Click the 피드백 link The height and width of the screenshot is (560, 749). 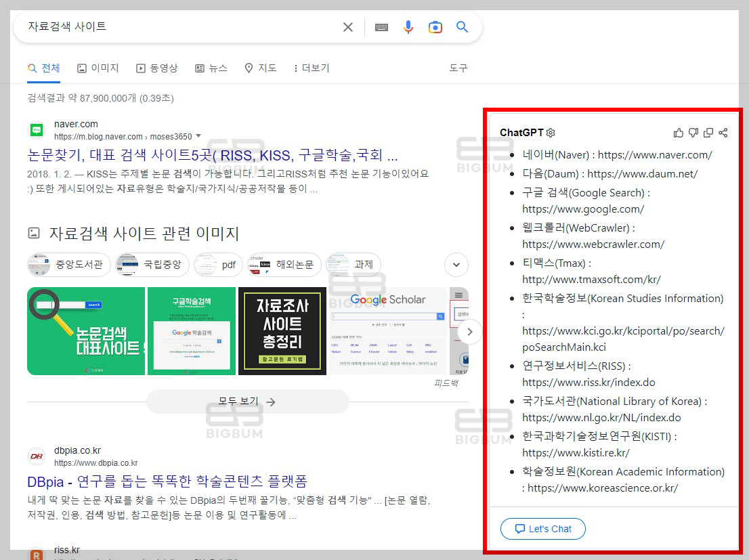[x=446, y=383]
